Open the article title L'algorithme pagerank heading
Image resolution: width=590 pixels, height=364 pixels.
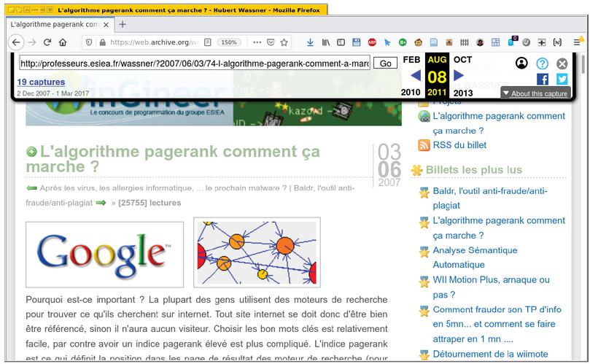[x=173, y=159]
